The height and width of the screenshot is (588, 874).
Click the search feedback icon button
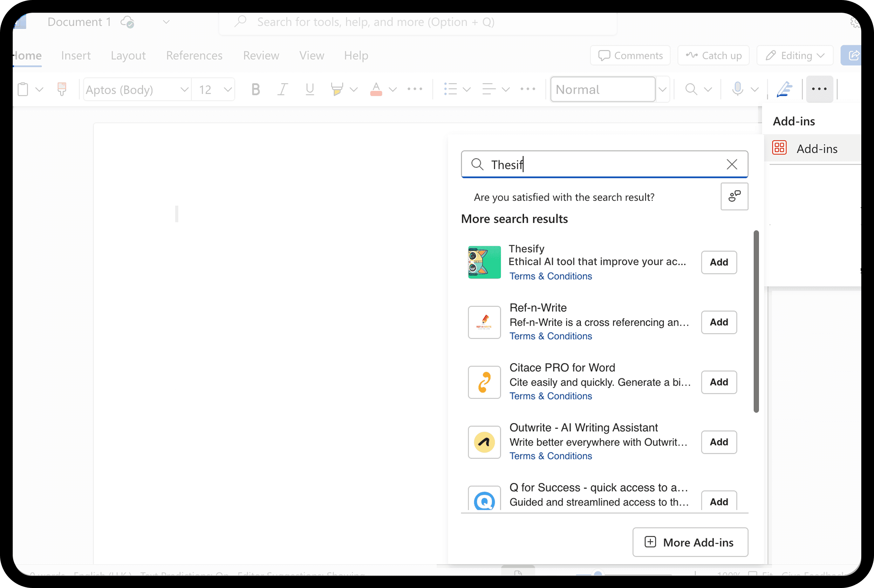point(734,196)
